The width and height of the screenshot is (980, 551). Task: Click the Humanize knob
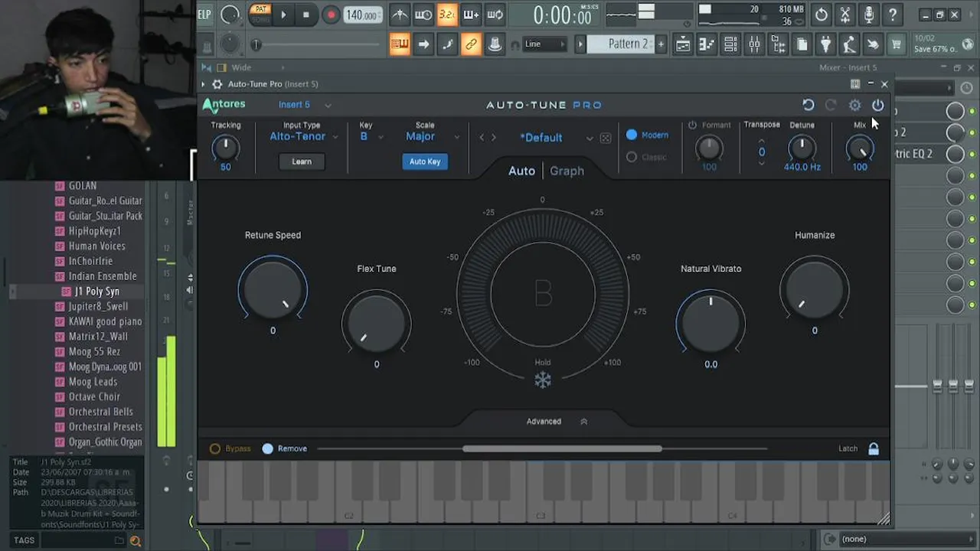coord(814,289)
